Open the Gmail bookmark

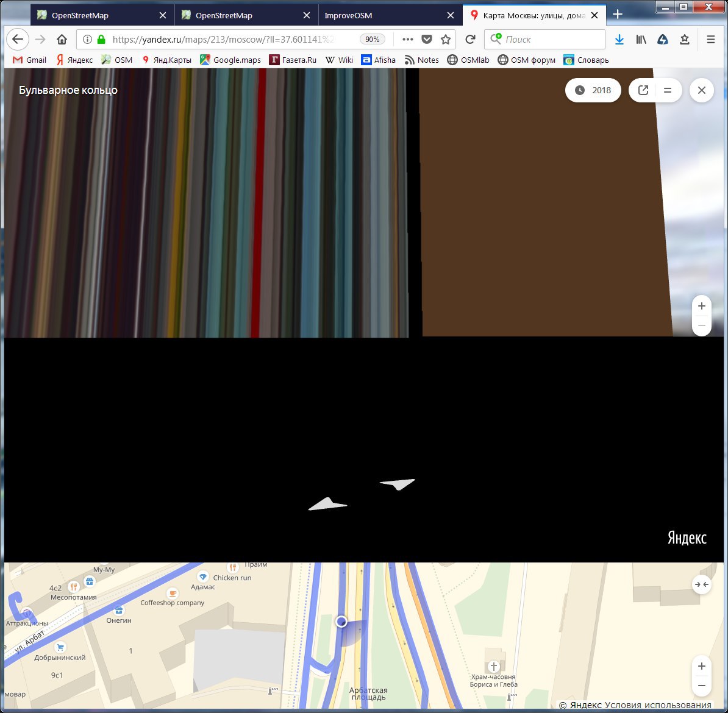[x=30, y=60]
